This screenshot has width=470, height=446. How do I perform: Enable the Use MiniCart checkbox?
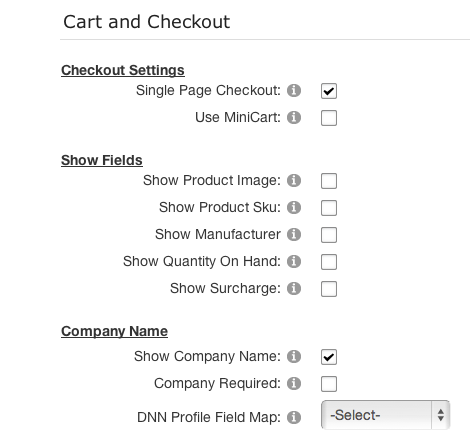(329, 118)
